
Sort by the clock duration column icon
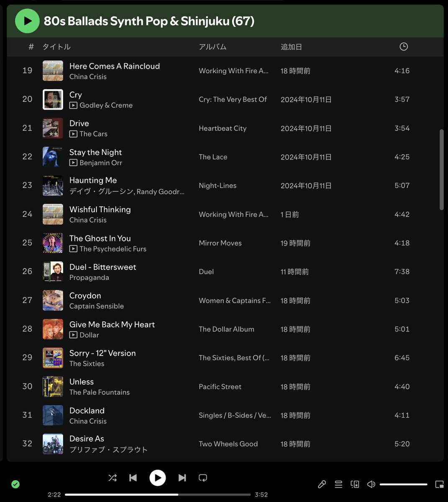click(x=404, y=47)
